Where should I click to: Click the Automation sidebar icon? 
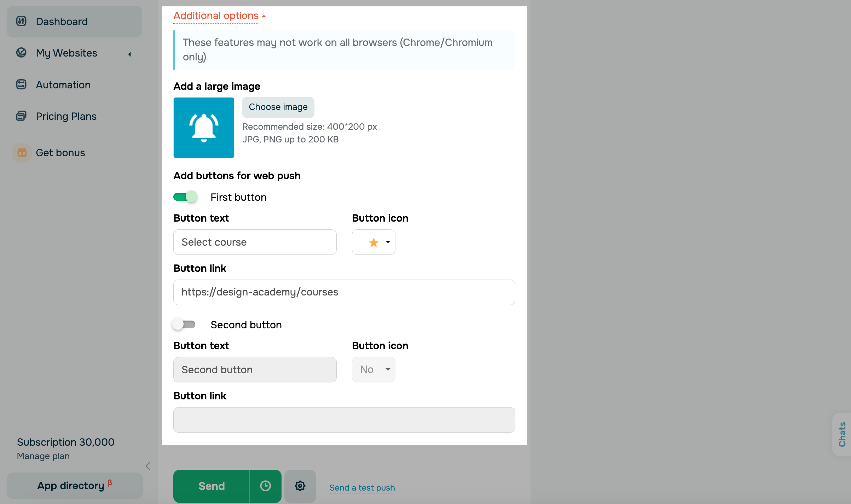tap(21, 84)
